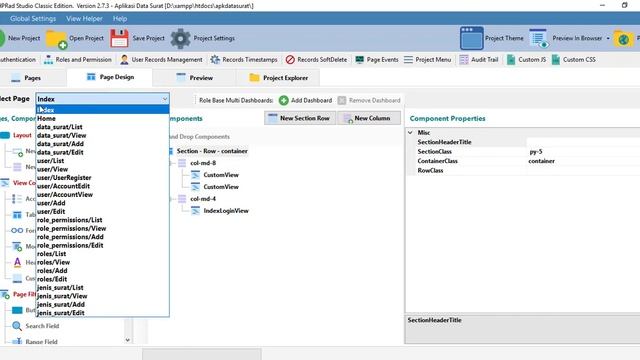Choose role_permissions/List page option
Screen dimensions: 640x360
pyautogui.click(x=102, y=220)
